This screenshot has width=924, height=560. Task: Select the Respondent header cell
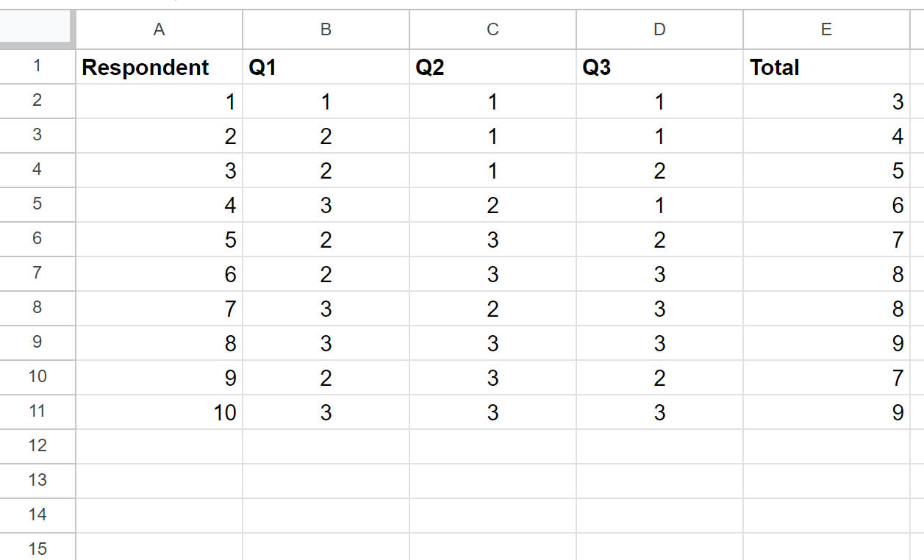click(159, 67)
